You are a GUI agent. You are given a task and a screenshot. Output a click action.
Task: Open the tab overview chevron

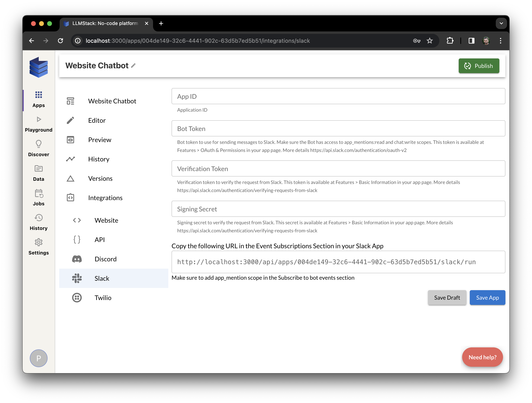501,23
